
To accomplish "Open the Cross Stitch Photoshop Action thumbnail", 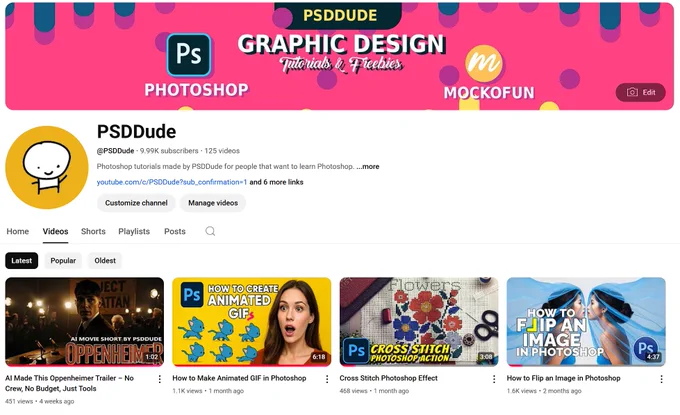I will 419,322.
